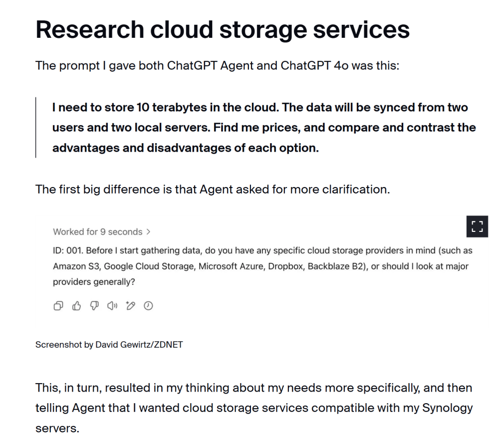
Task: Give the response a thumbs up
Action: coord(77,305)
